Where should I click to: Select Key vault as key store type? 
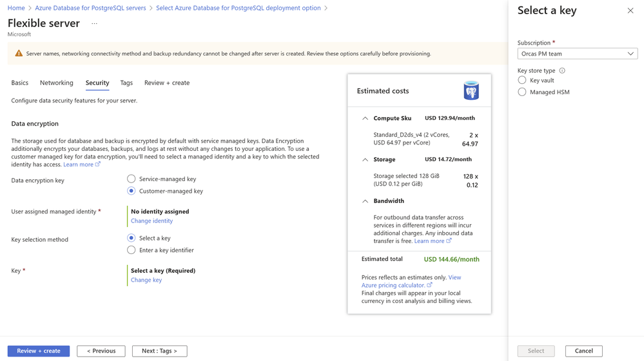coord(522,80)
